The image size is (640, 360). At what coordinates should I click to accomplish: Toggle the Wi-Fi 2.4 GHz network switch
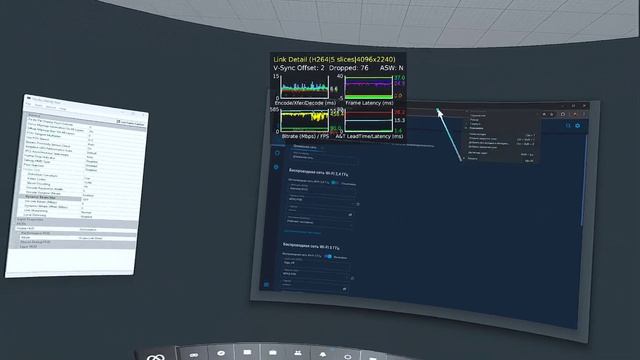point(335,182)
